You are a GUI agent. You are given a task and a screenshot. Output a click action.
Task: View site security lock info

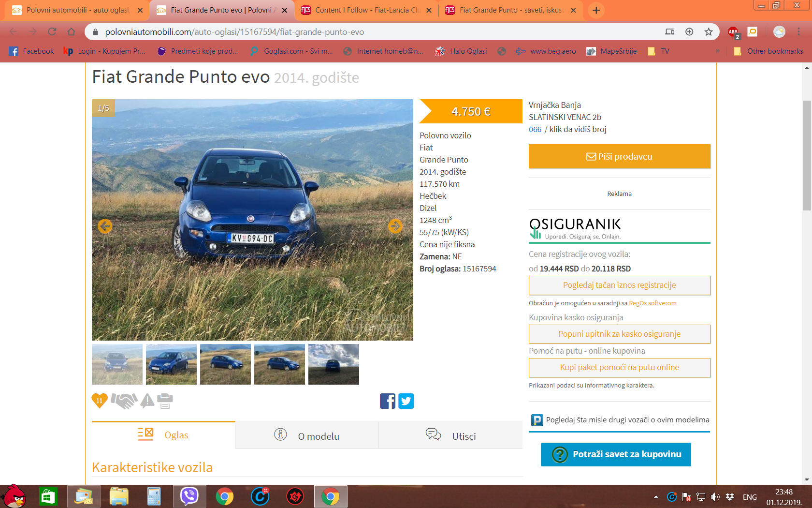pyautogui.click(x=95, y=31)
